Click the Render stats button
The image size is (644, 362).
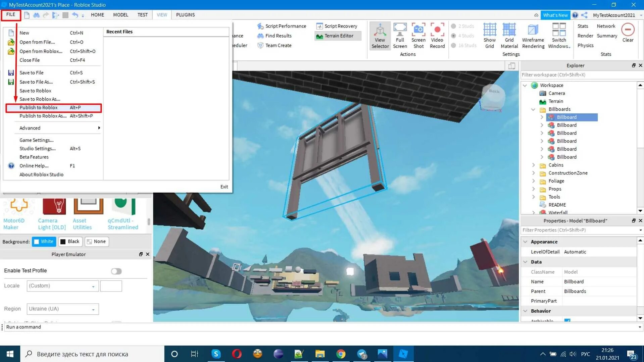tap(585, 36)
